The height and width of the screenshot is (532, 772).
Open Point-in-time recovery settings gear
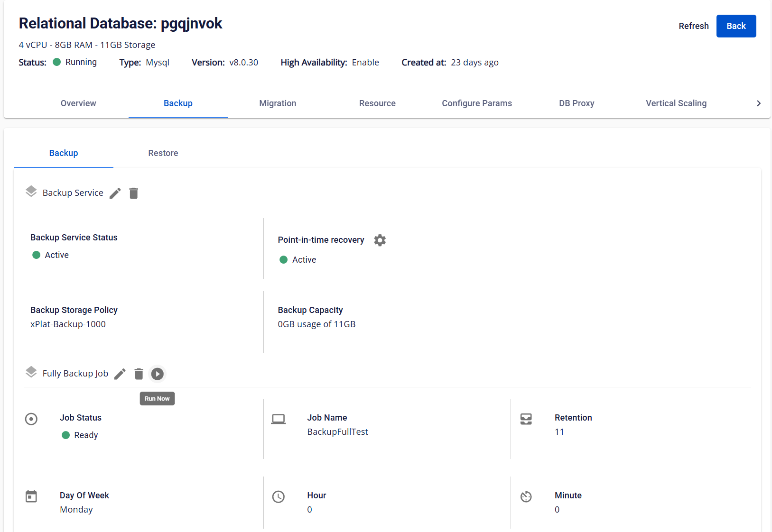tap(380, 240)
